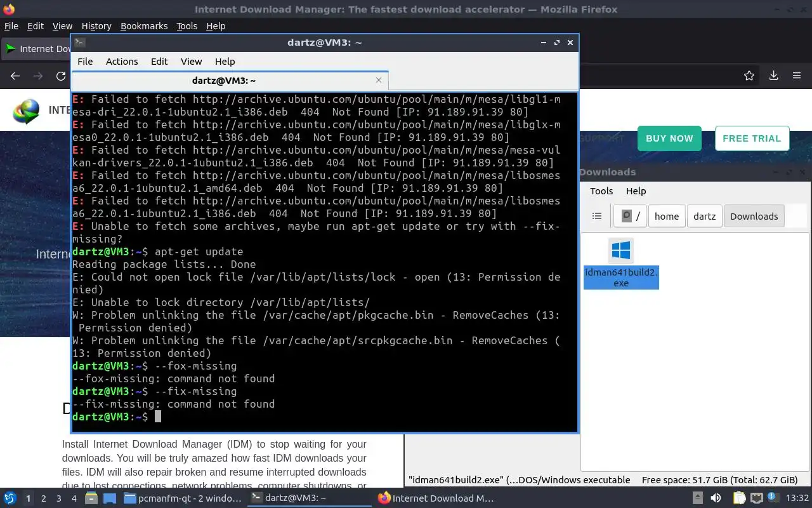Image resolution: width=812 pixels, height=508 pixels.
Task: Switch to virtual desktop 1
Action: coord(28,498)
